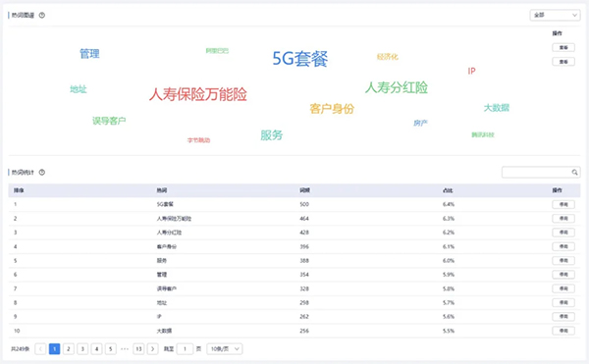Click 人寿保险万能险 in the word cloud
Image resolution: width=589 pixels, height=364 pixels.
[x=198, y=94]
